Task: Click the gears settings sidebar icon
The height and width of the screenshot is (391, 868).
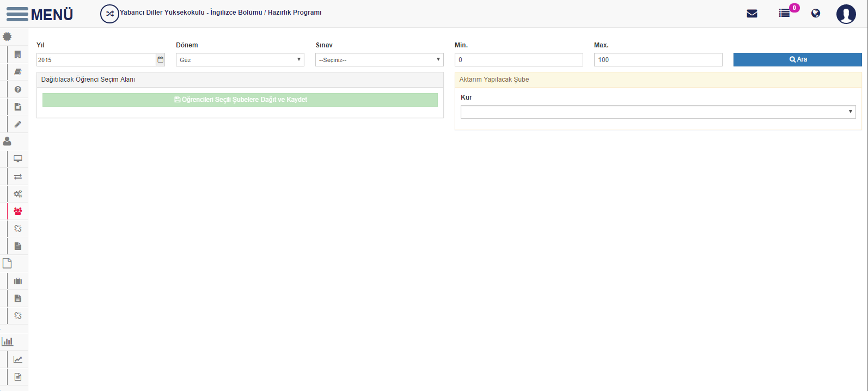Action: 18,194
